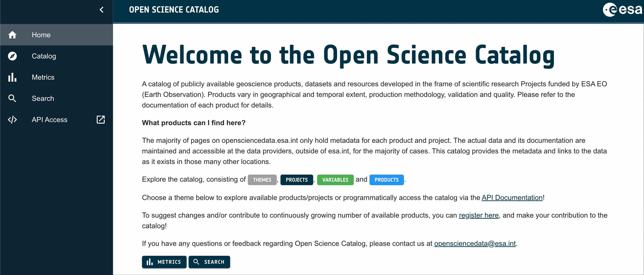Click the Metrics bar chart sidebar icon
Image resolution: width=644 pixels, height=275 pixels.
12,77
